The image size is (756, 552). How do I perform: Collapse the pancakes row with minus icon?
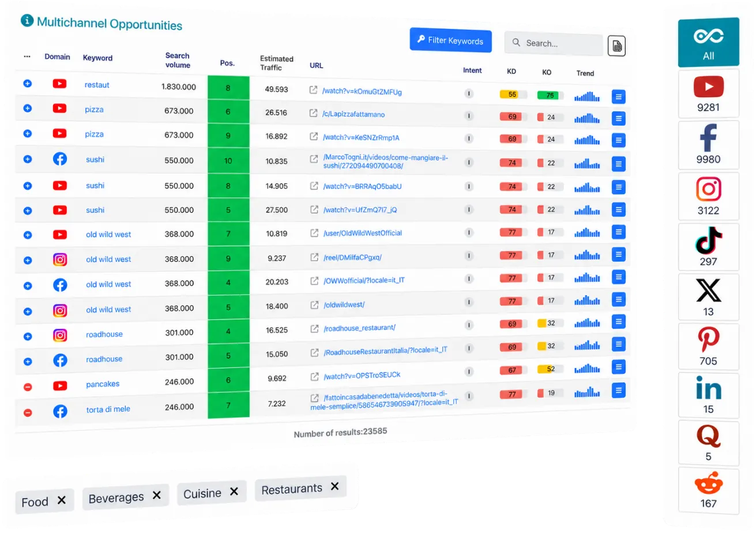pos(27,387)
